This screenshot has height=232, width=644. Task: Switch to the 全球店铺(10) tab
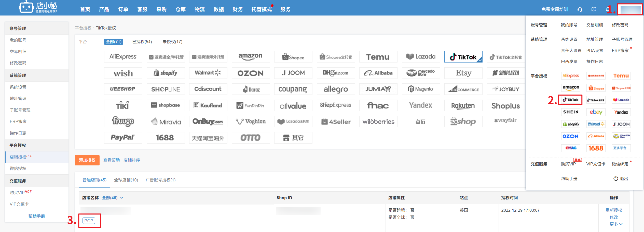(x=126, y=180)
